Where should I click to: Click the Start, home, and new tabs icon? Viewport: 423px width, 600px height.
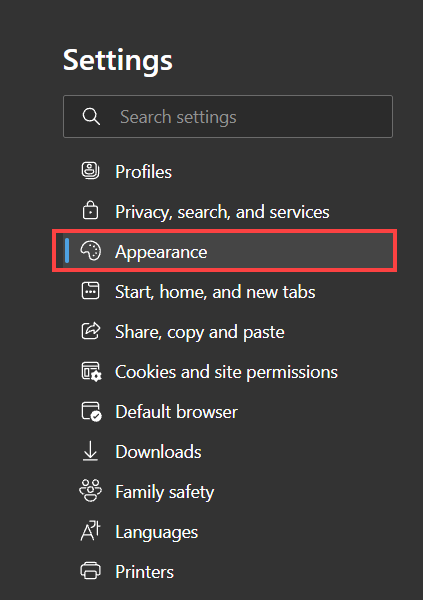click(x=90, y=291)
